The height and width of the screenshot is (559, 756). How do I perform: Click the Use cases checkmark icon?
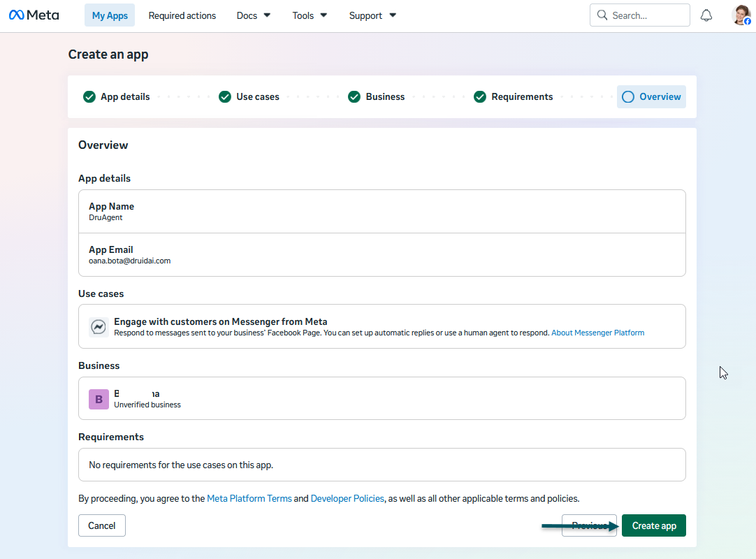tap(225, 97)
